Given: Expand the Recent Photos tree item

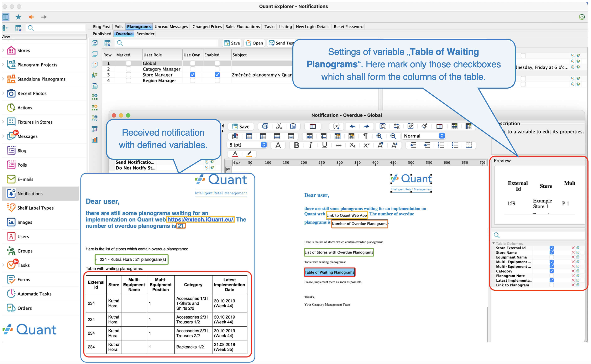Looking at the screenshot, I should tap(3, 93).
